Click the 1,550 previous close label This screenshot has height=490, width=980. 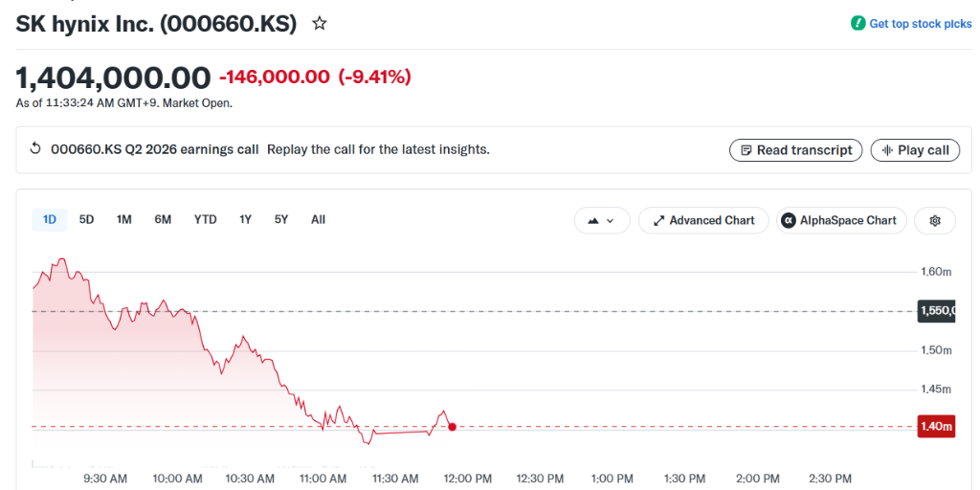[x=936, y=311]
